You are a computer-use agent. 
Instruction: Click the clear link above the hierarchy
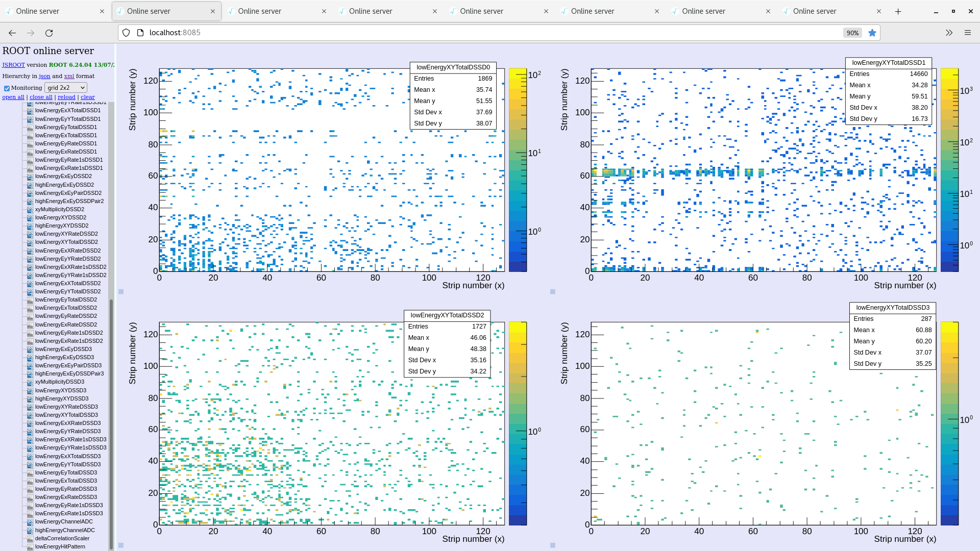pyautogui.click(x=87, y=97)
